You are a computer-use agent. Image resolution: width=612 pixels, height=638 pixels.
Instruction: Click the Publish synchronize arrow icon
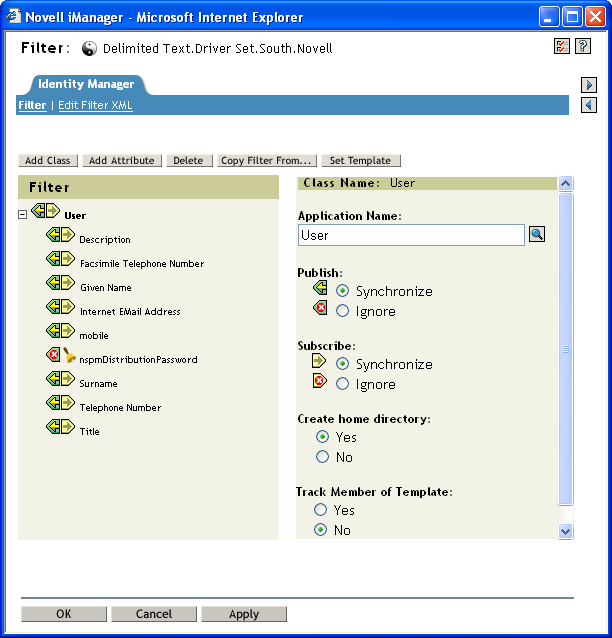tap(320, 288)
